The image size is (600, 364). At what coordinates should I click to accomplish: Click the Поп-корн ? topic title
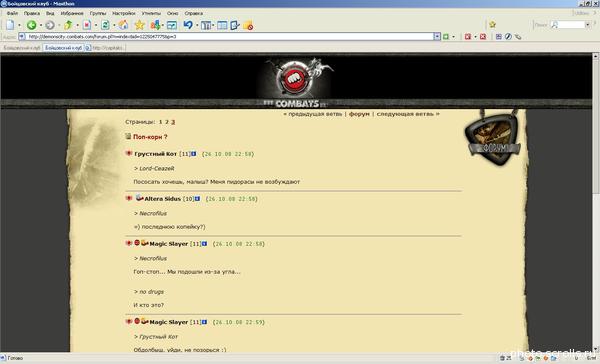tap(150, 137)
